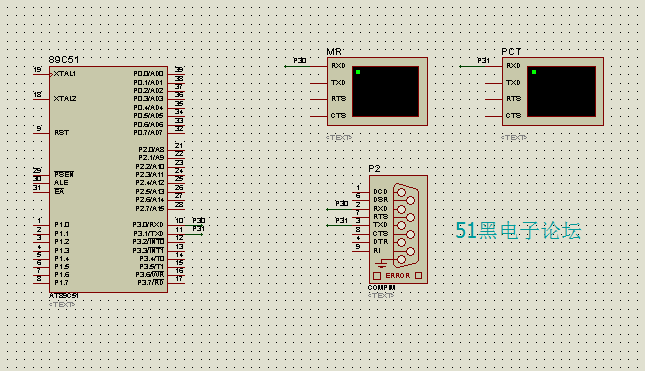Select the P3.0/RXD pin on 89C51
The image size is (645, 371).
point(148,225)
